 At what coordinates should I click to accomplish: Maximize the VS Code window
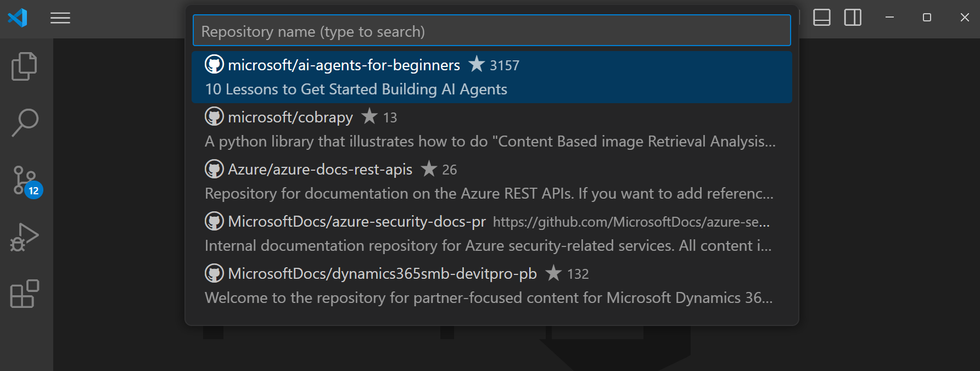[x=927, y=18]
